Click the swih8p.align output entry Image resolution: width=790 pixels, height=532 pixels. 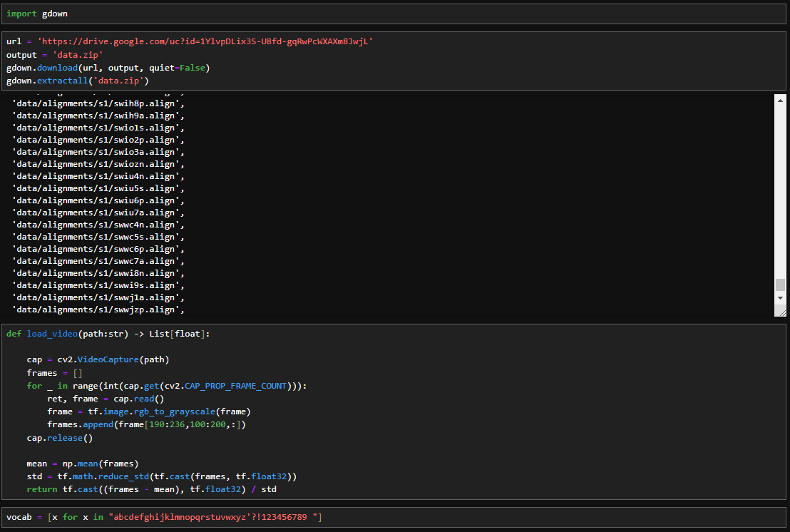pyautogui.click(x=98, y=103)
